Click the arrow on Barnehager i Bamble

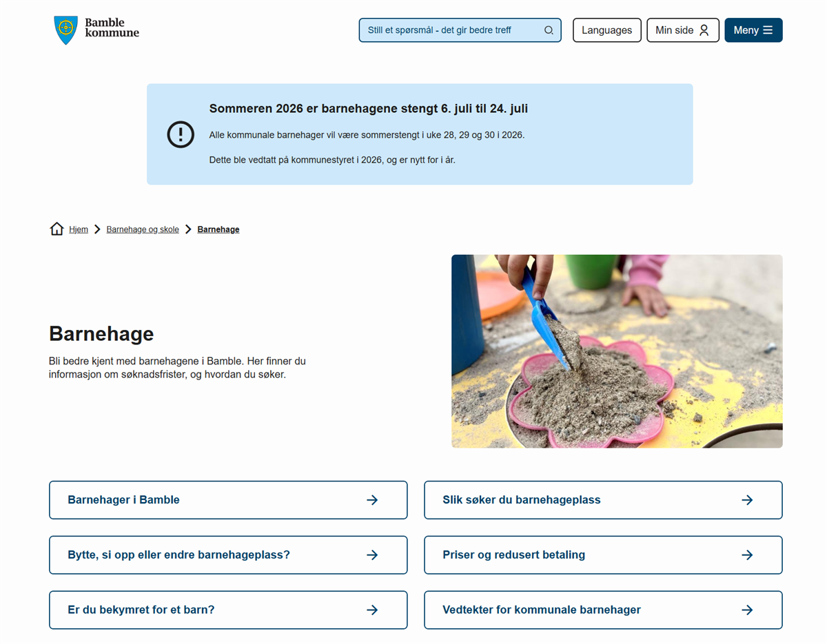point(372,500)
